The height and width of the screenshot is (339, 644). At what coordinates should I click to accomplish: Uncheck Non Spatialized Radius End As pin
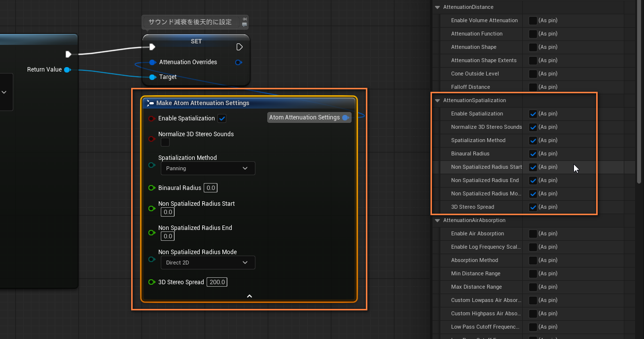tap(533, 180)
